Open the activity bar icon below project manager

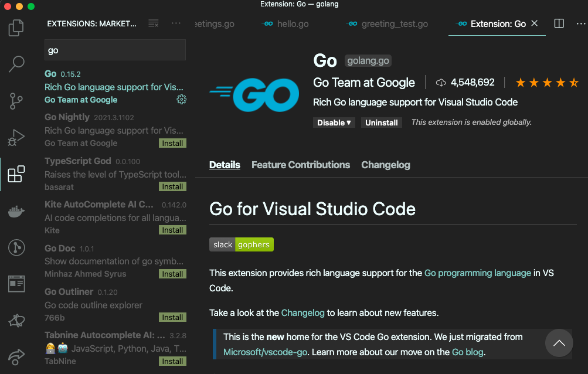pos(16,321)
